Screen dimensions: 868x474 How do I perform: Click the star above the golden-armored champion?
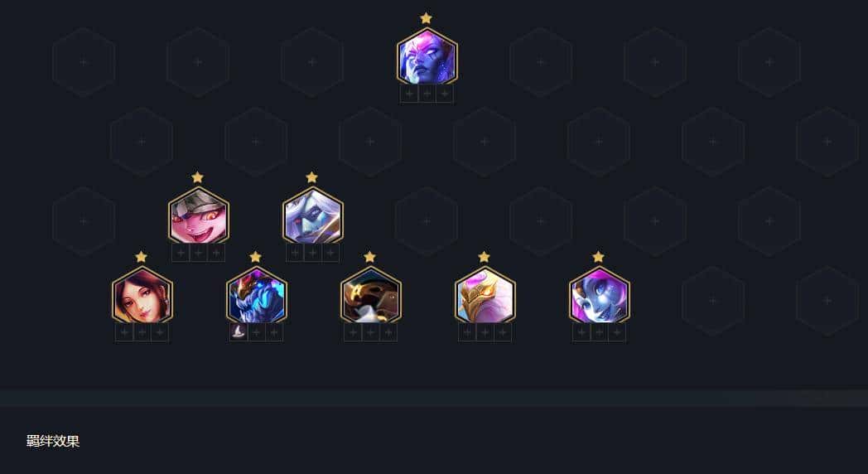click(x=484, y=257)
